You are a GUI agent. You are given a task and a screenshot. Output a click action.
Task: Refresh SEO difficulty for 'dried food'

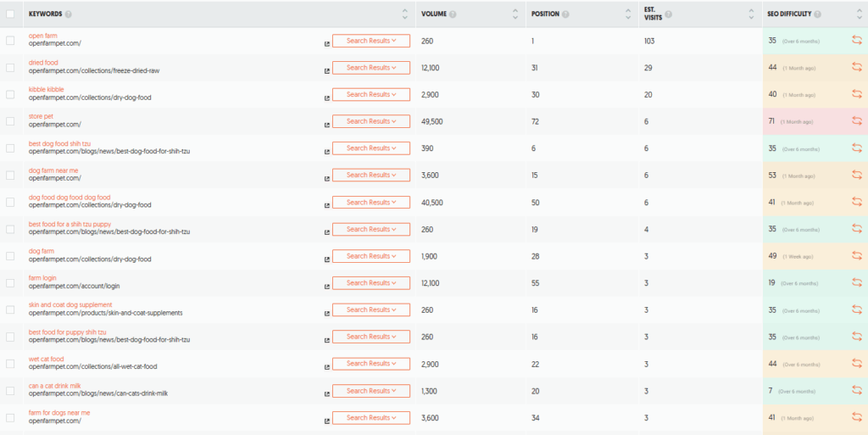856,68
